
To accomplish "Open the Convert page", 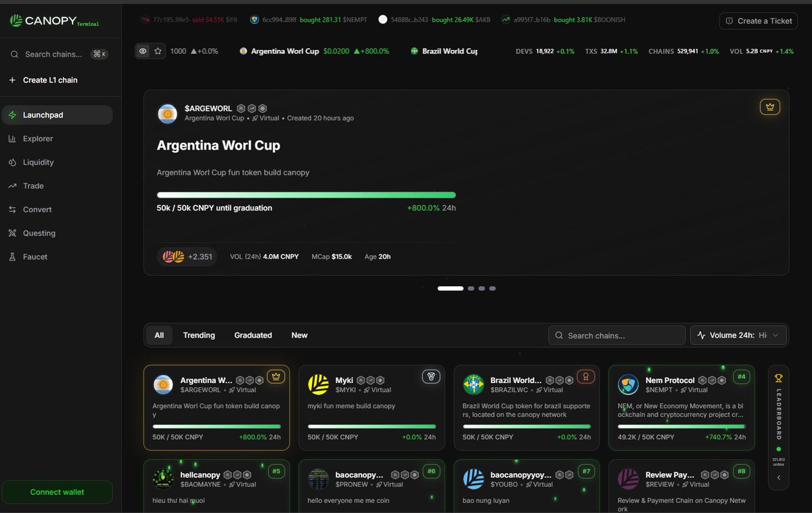I will (x=57, y=210).
